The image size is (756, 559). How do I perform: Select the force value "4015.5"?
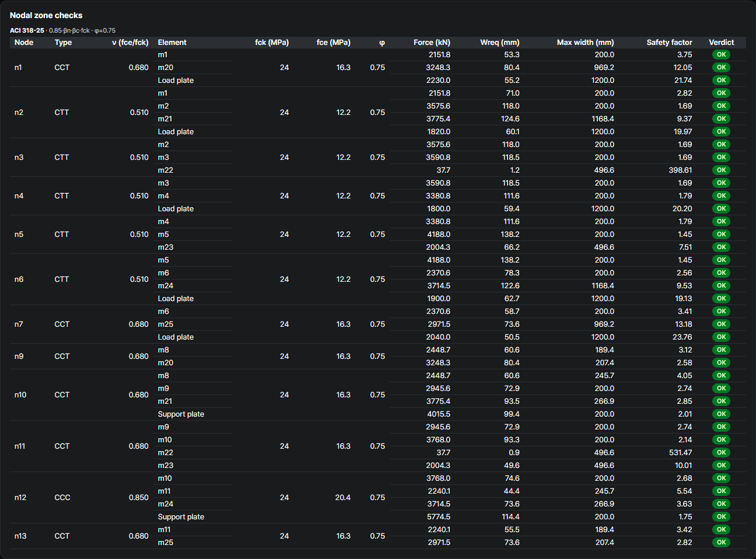pyautogui.click(x=439, y=414)
